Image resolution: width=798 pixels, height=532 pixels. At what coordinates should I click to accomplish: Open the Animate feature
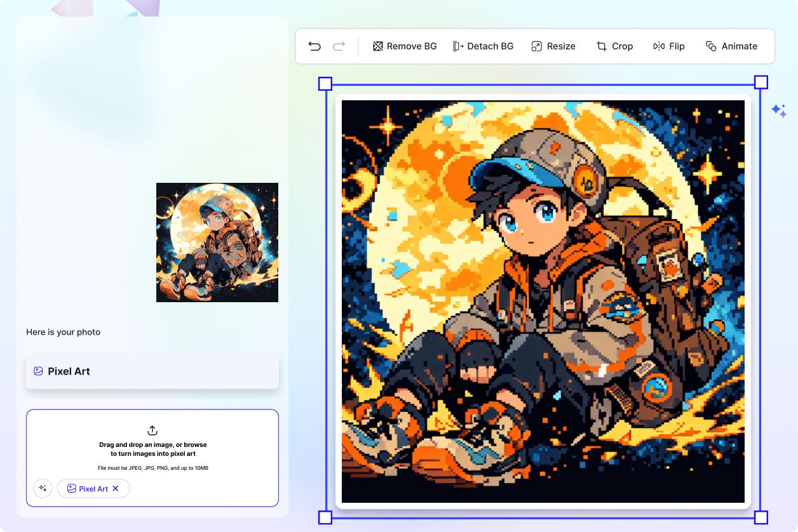(x=731, y=46)
